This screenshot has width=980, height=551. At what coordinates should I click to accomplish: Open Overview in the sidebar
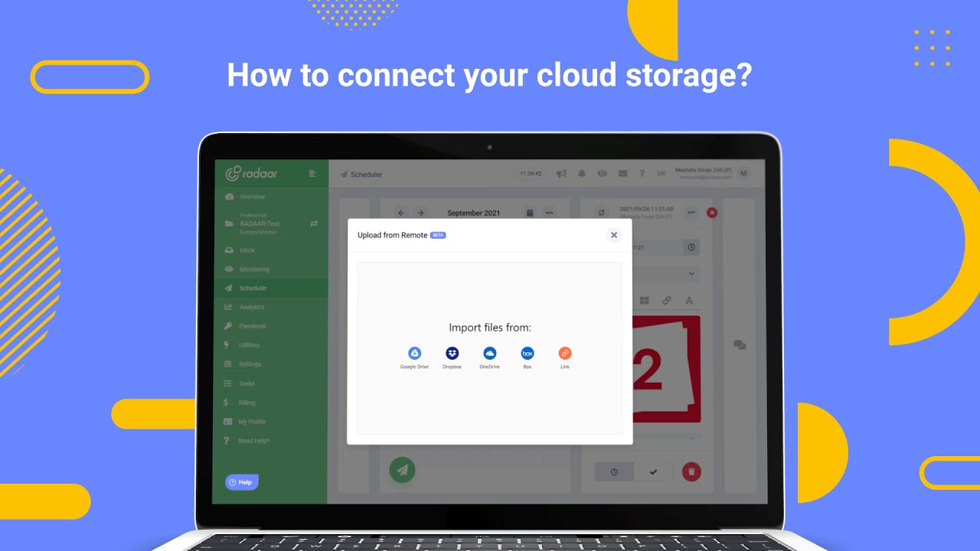(252, 197)
